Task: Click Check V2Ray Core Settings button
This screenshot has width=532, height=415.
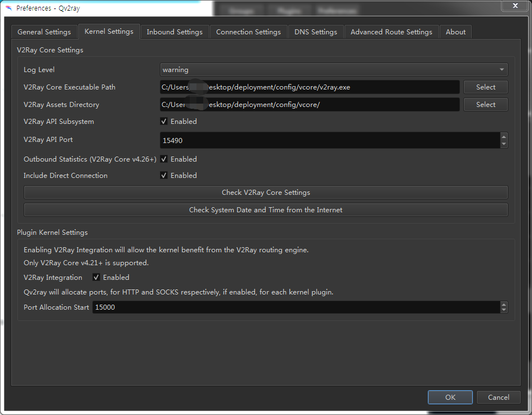Action: coord(266,193)
